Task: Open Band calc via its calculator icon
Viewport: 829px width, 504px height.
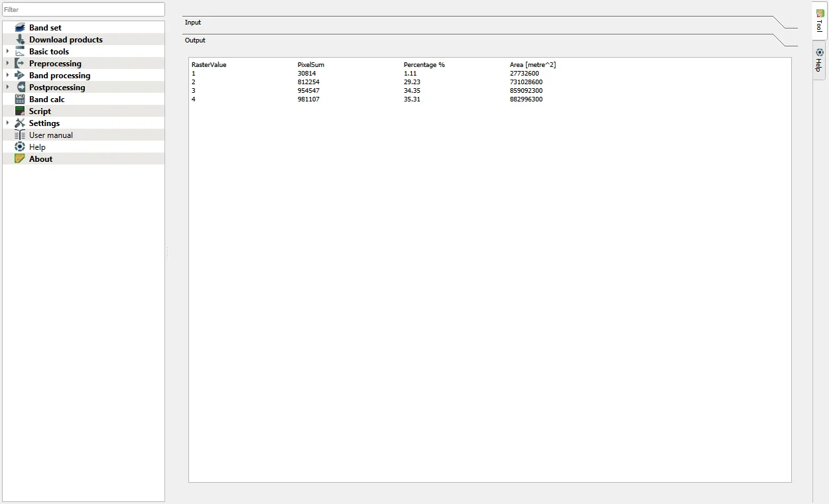Action: point(20,99)
